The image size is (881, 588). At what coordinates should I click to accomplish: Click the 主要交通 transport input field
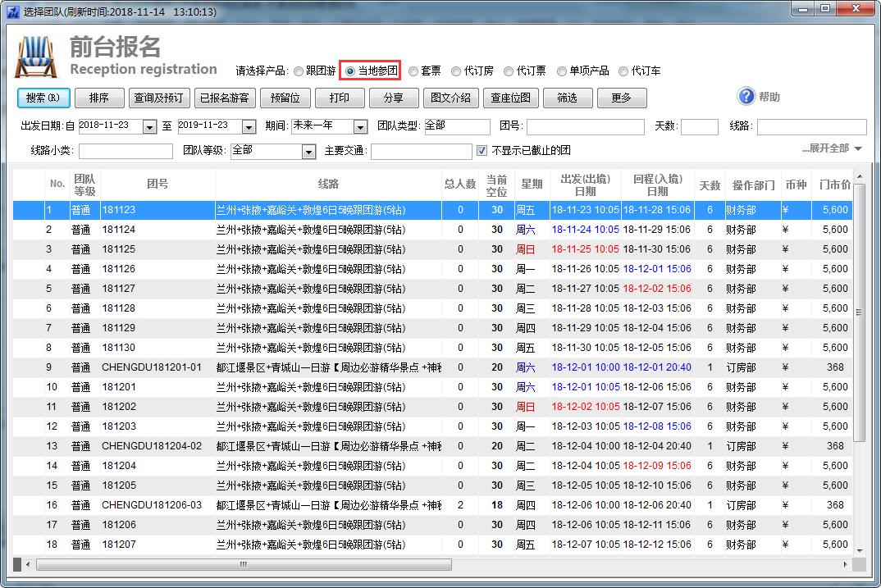point(422,152)
